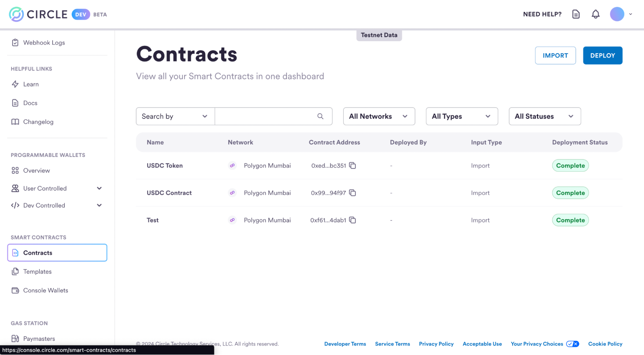Go to Templates in the sidebar
This screenshot has height=355, width=644.
(37, 272)
